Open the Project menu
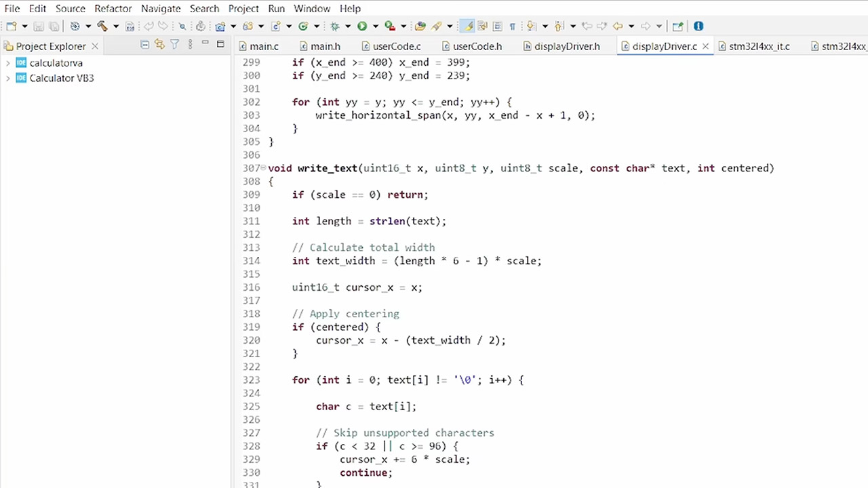 243,8
